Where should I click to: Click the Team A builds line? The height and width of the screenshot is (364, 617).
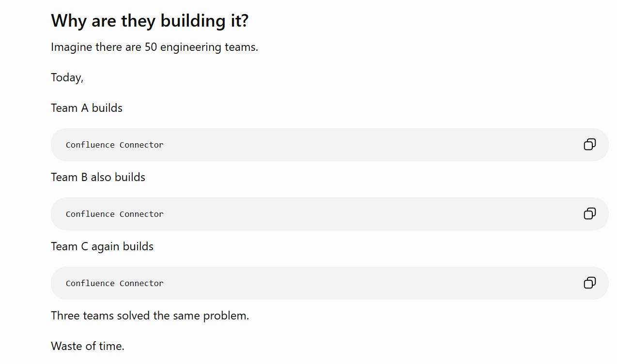click(87, 107)
